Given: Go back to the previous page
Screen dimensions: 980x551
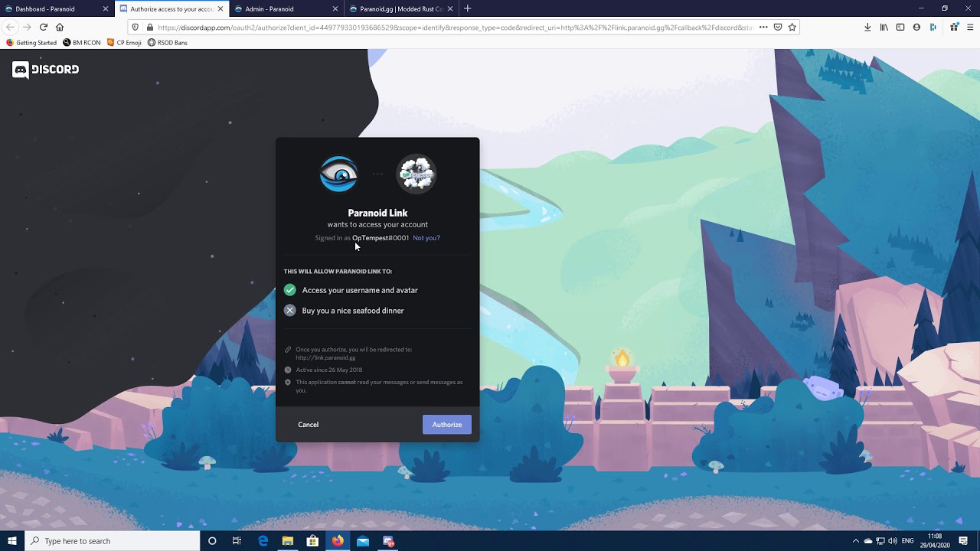Looking at the screenshot, I should click(10, 27).
